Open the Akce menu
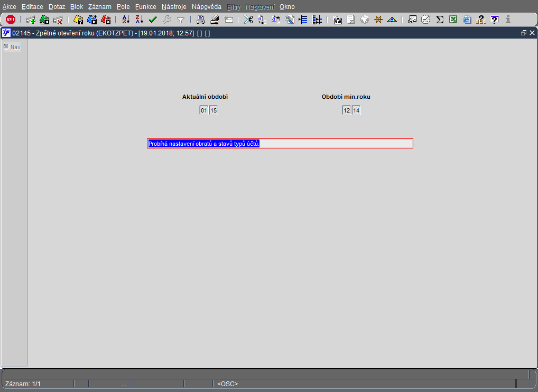The width and height of the screenshot is (538, 392). [10, 7]
